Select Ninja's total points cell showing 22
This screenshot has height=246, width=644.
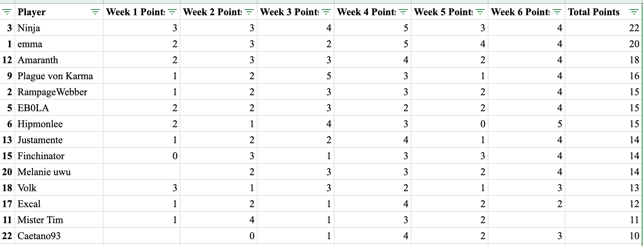coord(604,28)
